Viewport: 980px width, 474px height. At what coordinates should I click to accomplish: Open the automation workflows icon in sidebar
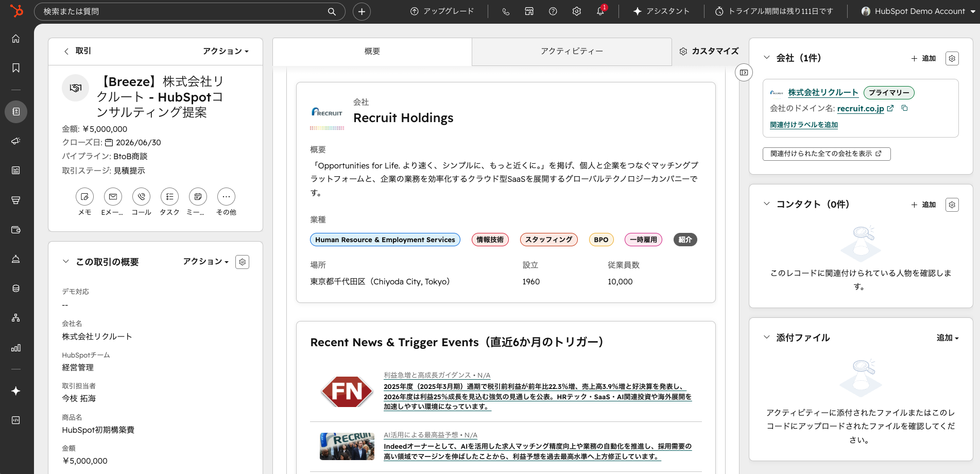pyautogui.click(x=16, y=318)
